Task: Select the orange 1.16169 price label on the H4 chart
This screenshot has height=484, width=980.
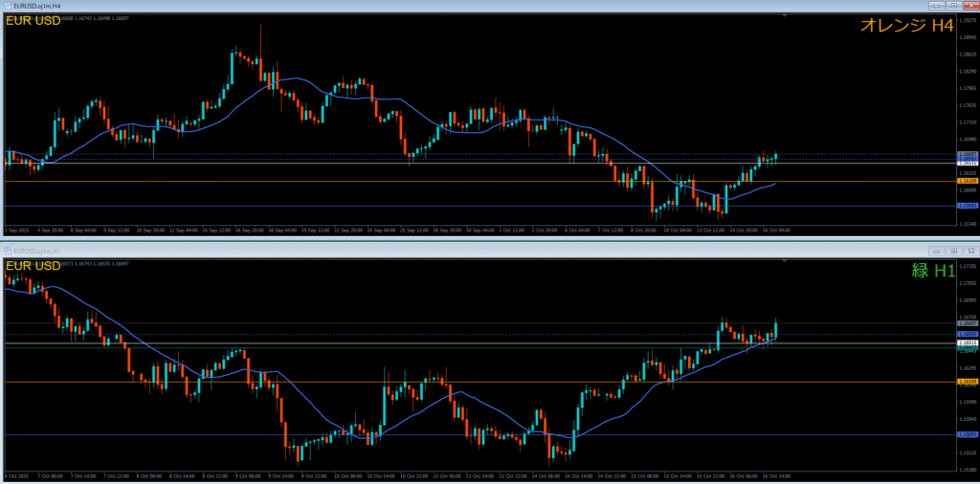Action: point(968,181)
